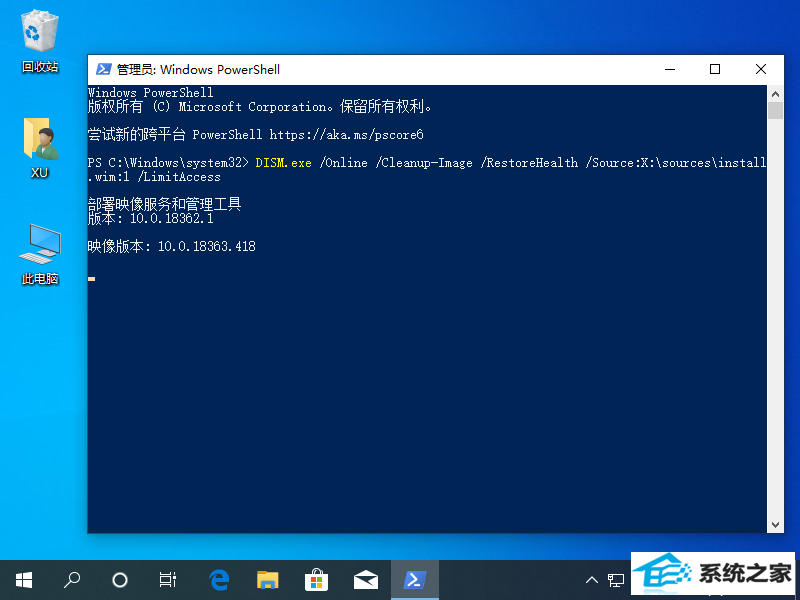Click the blinking cursor in console
Viewport: 800px width, 600px height.
click(91, 279)
